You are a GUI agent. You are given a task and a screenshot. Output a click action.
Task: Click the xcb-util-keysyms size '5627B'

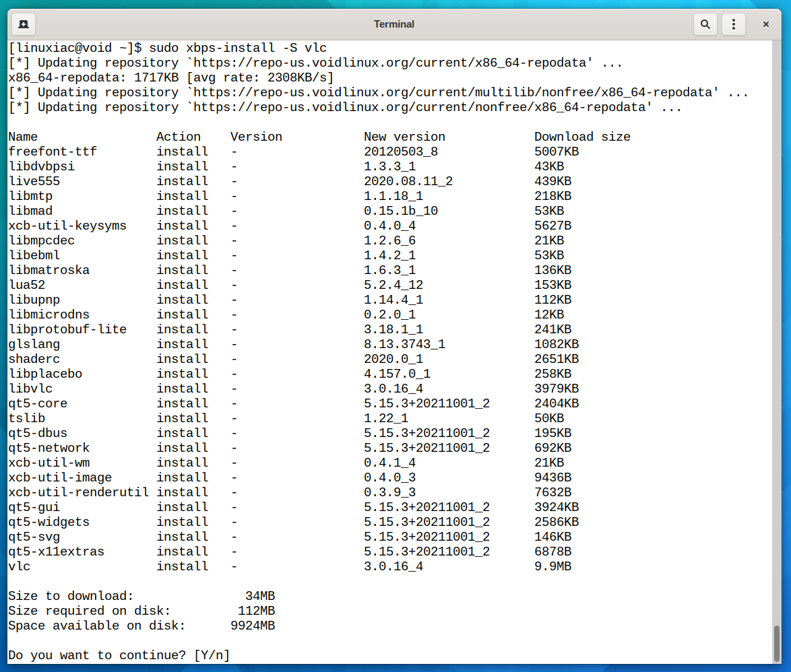(553, 226)
